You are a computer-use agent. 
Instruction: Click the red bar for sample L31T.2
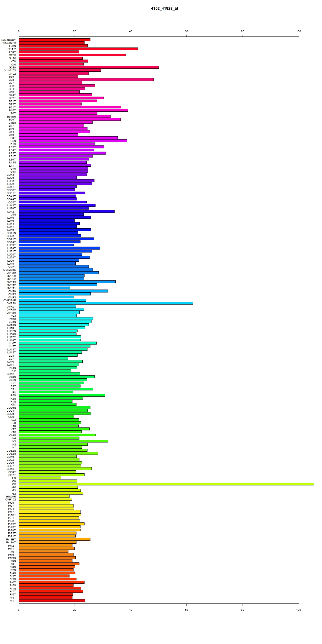tap(78, 49)
